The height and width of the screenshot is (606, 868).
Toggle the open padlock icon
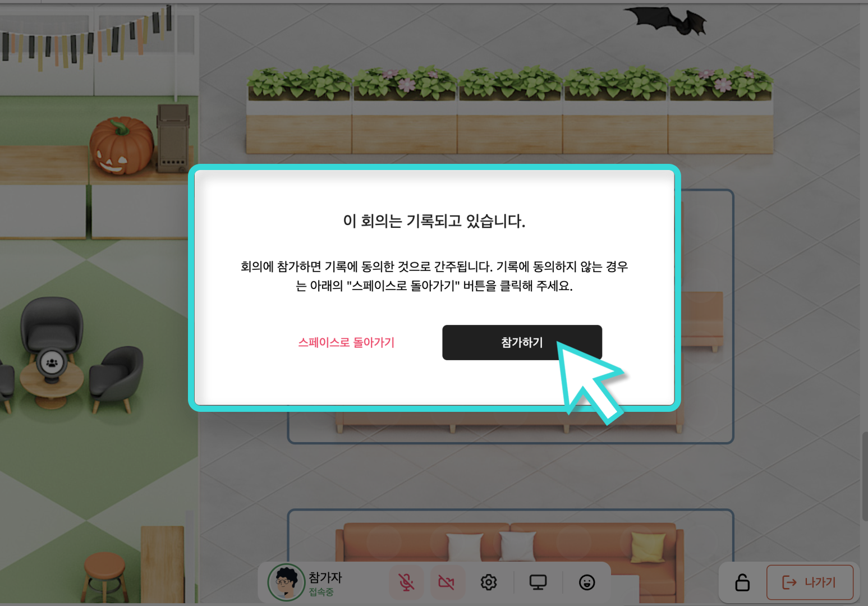coord(742,582)
